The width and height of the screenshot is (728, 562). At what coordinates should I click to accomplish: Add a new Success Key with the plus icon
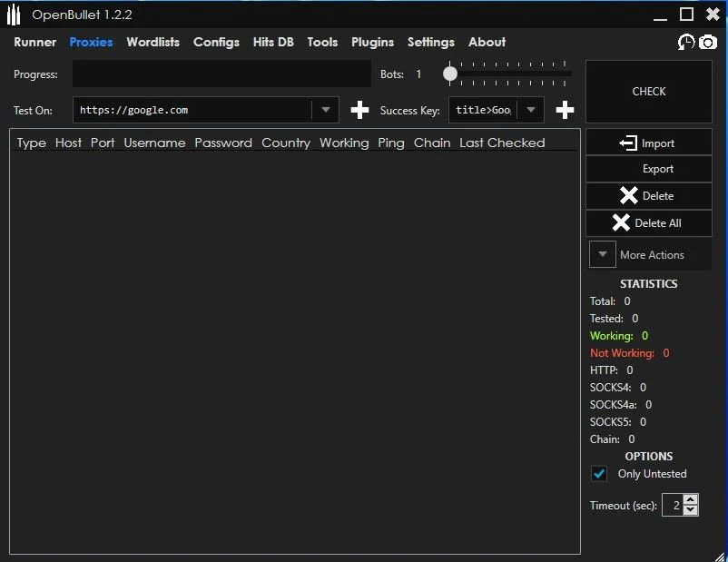point(565,110)
